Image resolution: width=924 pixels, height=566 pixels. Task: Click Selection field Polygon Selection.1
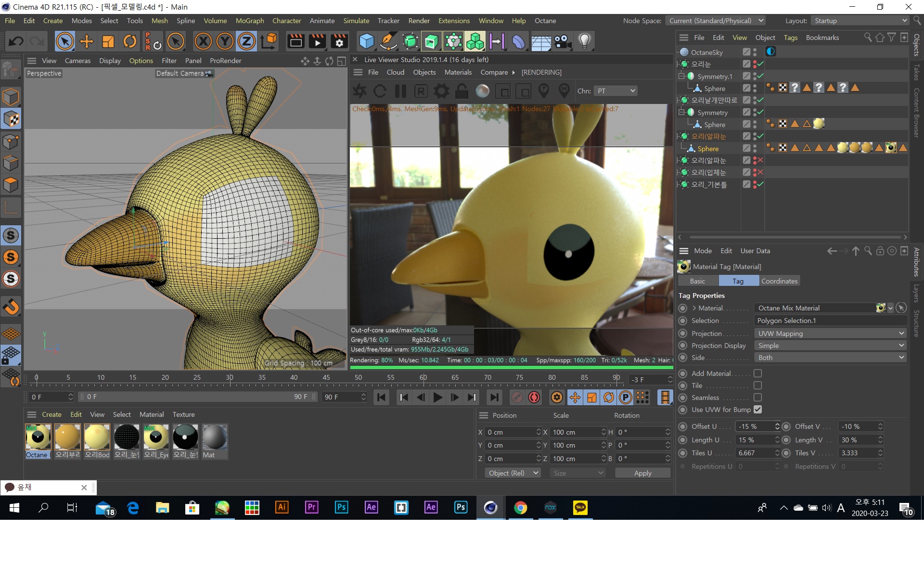coord(830,321)
